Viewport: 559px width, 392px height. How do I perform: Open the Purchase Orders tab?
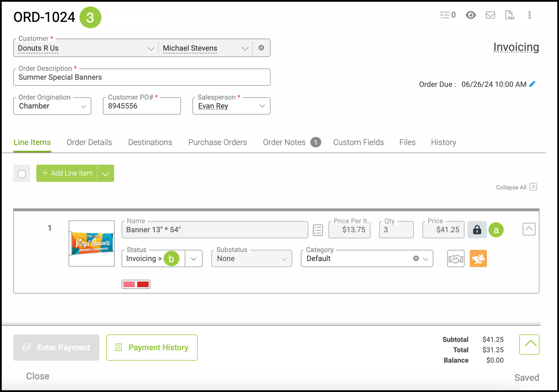218,142
